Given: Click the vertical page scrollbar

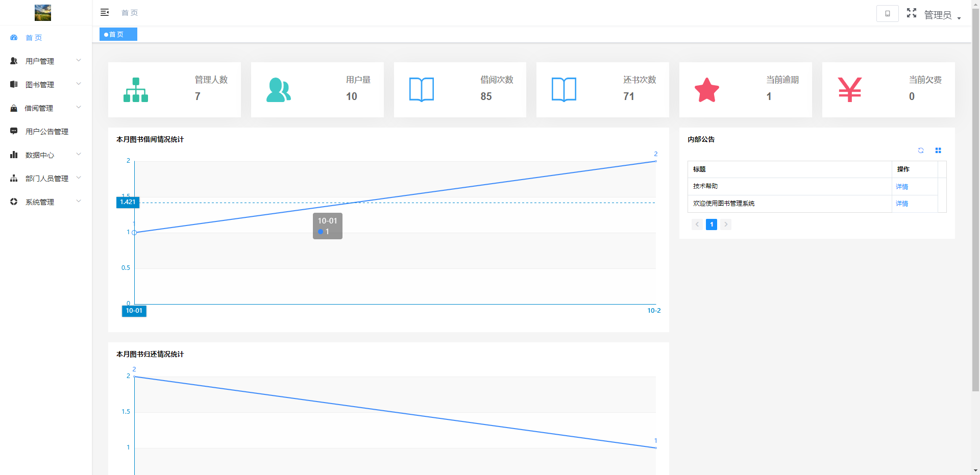Looking at the screenshot, I should coord(975,204).
